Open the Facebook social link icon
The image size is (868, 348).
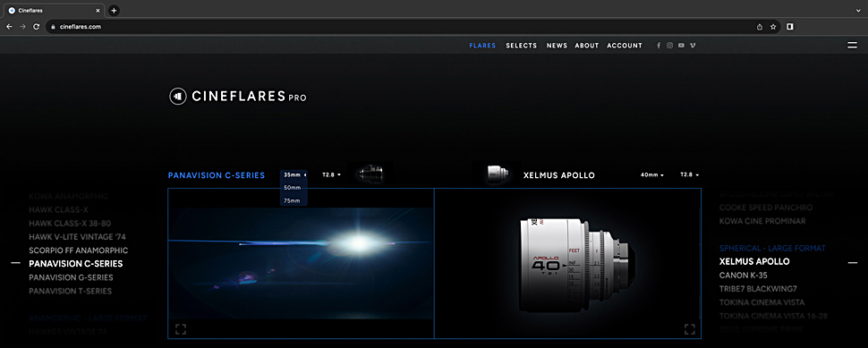[659, 46]
